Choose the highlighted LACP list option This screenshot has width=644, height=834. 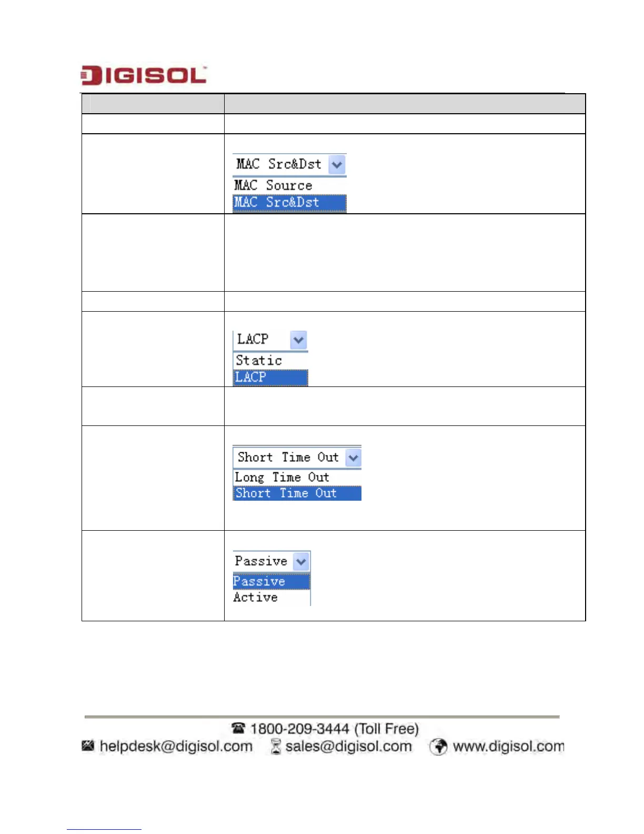(x=270, y=378)
